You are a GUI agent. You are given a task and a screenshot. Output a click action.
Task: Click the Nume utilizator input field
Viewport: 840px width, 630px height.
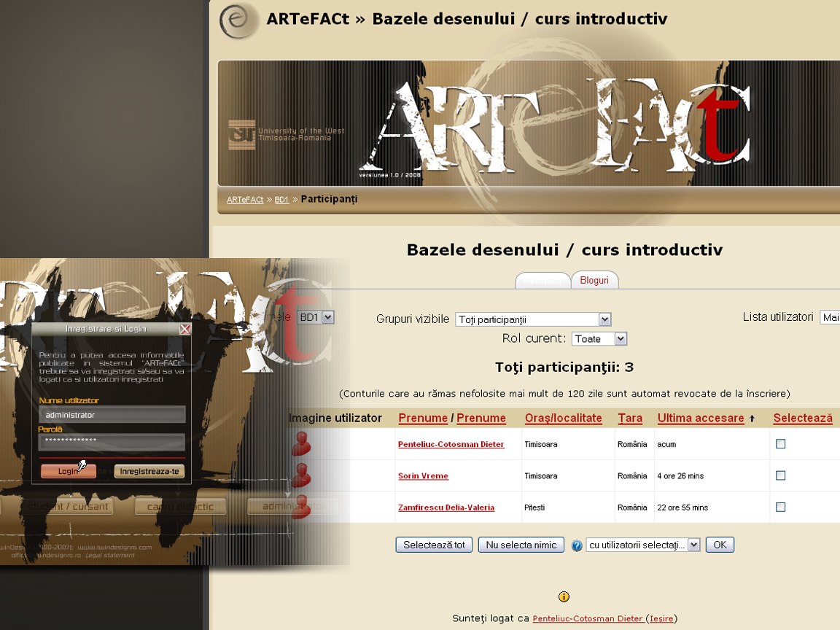tap(112, 415)
